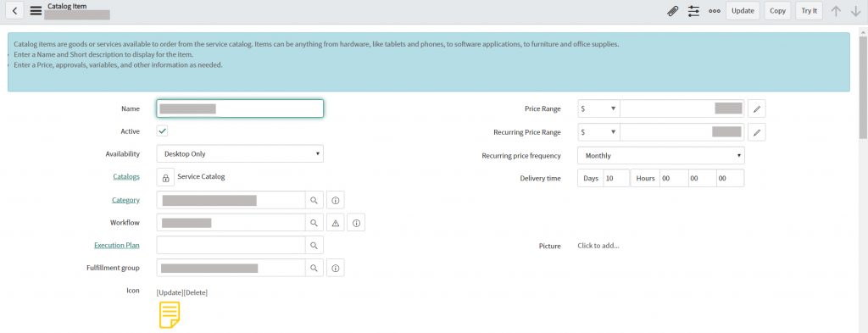The image size is (868, 333).
Task: Edit the Price Range pencil icon
Action: point(757,109)
